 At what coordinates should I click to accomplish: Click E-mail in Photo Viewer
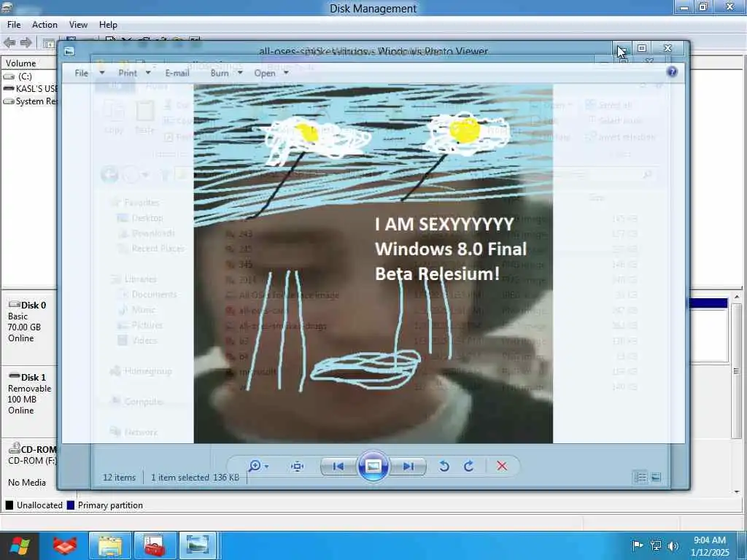pos(177,73)
